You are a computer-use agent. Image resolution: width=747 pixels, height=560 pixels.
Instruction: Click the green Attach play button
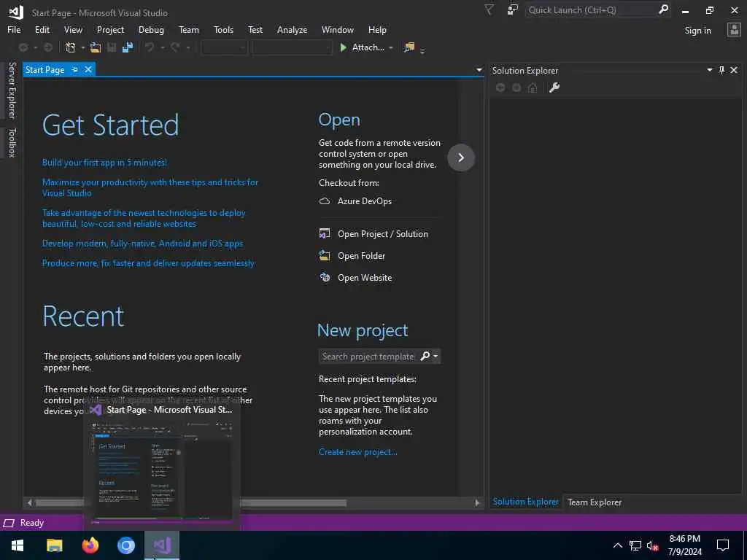[x=343, y=47]
